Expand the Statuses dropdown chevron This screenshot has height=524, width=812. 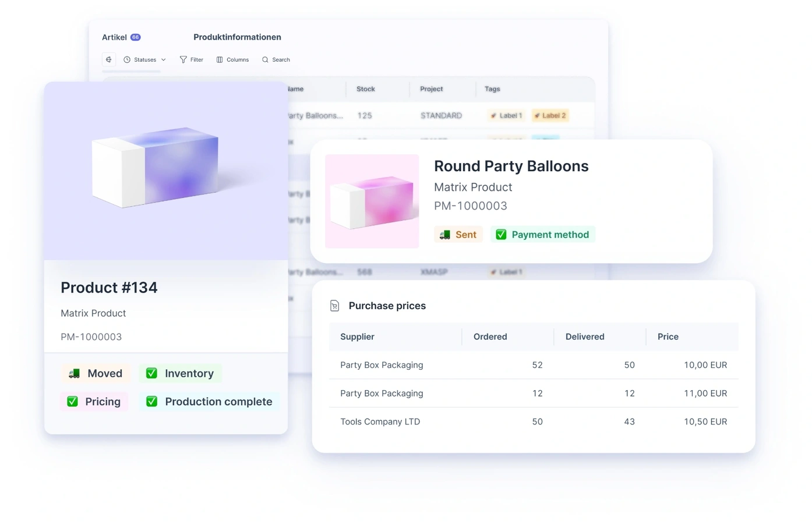(164, 59)
